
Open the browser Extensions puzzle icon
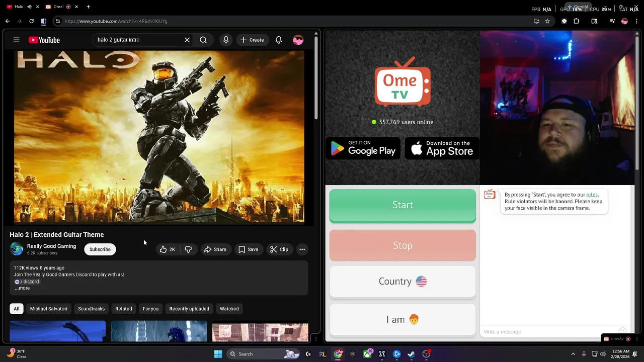click(x=577, y=21)
